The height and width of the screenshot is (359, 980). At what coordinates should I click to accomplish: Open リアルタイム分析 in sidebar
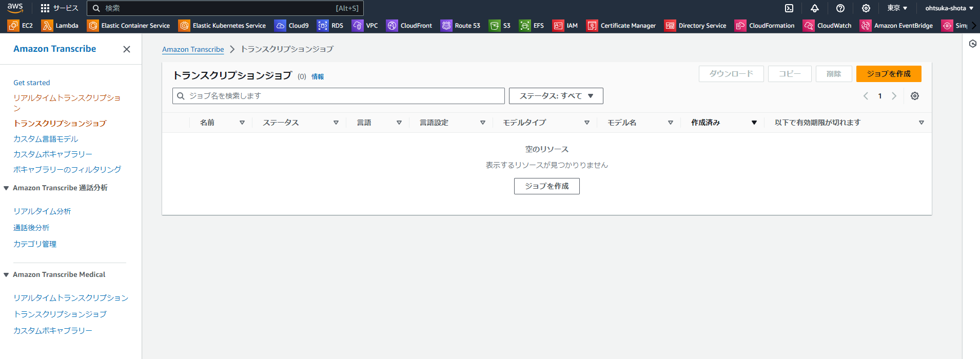[42, 211]
